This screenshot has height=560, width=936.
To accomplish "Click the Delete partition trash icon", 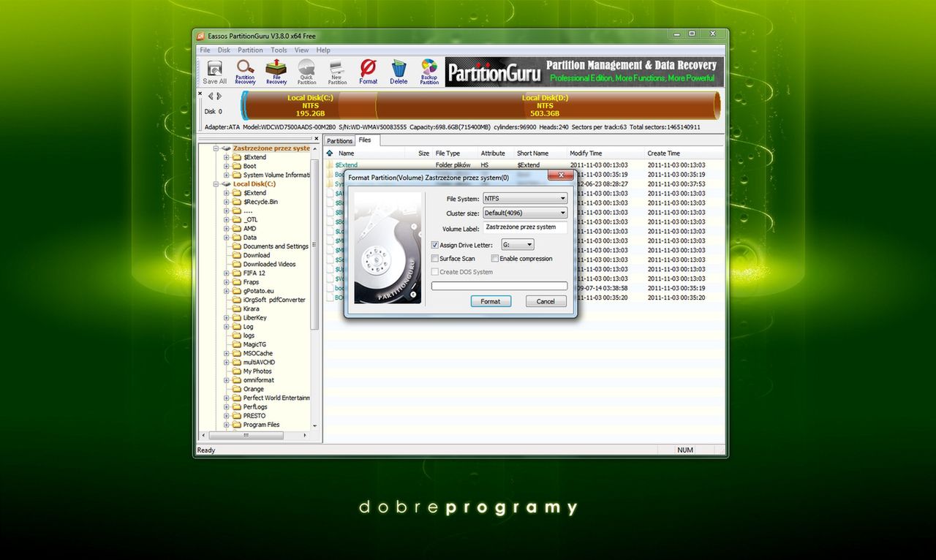I will (x=399, y=72).
